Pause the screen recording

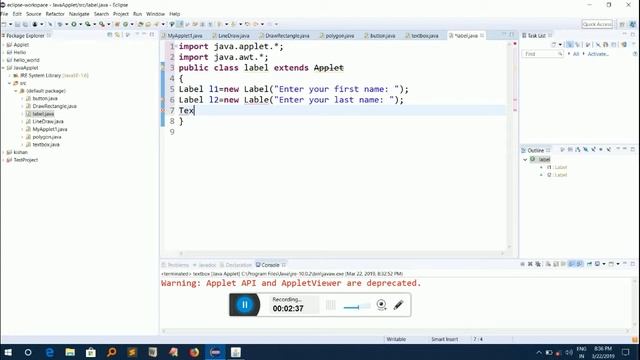244,305
